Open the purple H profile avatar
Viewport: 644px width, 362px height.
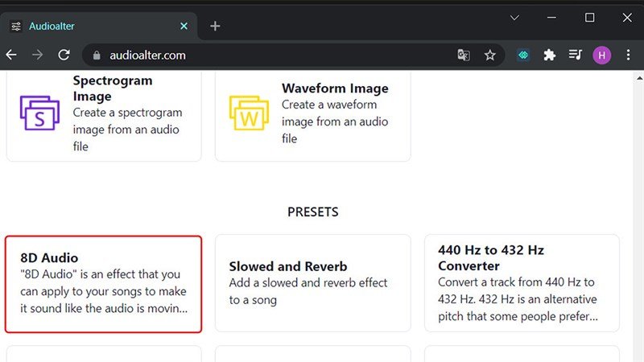[601, 56]
